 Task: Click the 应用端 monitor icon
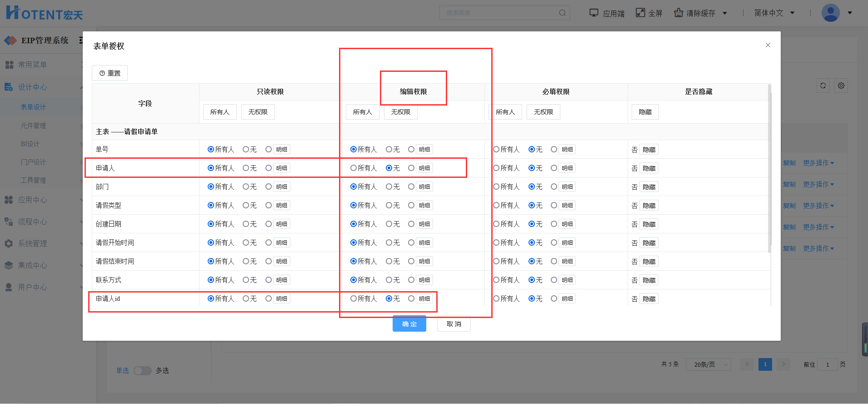[x=594, y=13]
